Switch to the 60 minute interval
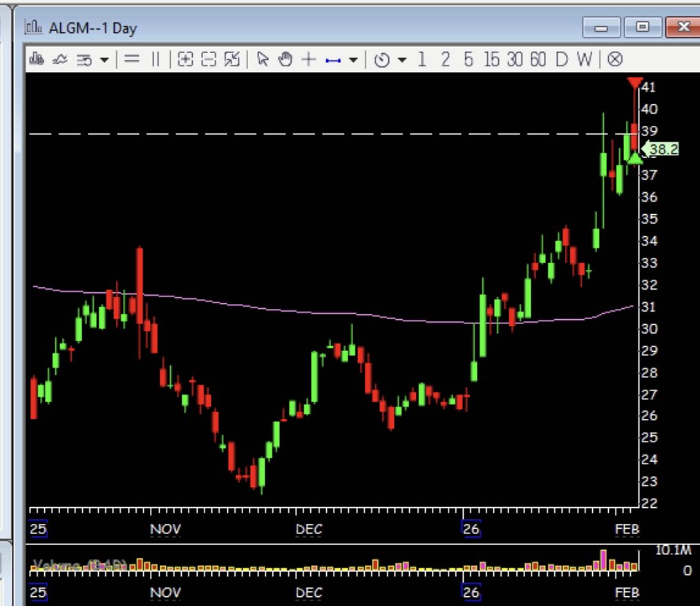This screenshot has height=606, width=700. pyautogui.click(x=538, y=59)
